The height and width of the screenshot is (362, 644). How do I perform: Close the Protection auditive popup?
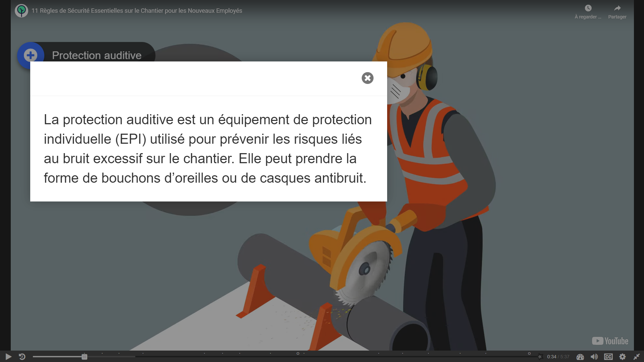pyautogui.click(x=368, y=78)
